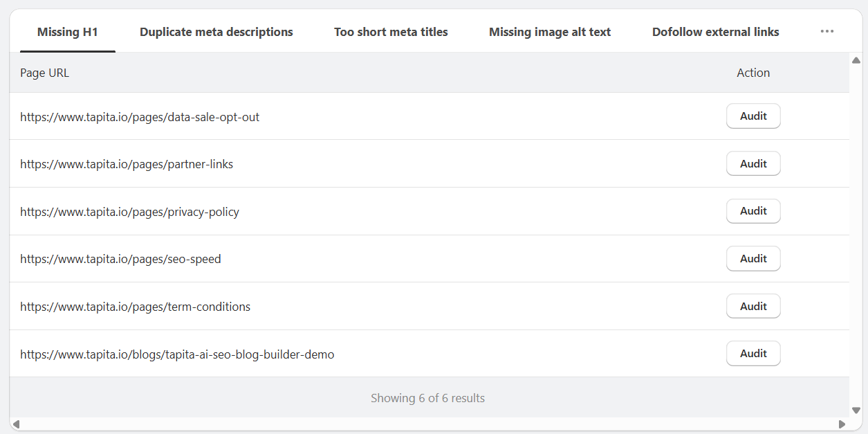
Task: Open the partner-links page URL
Action: point(127,163)
